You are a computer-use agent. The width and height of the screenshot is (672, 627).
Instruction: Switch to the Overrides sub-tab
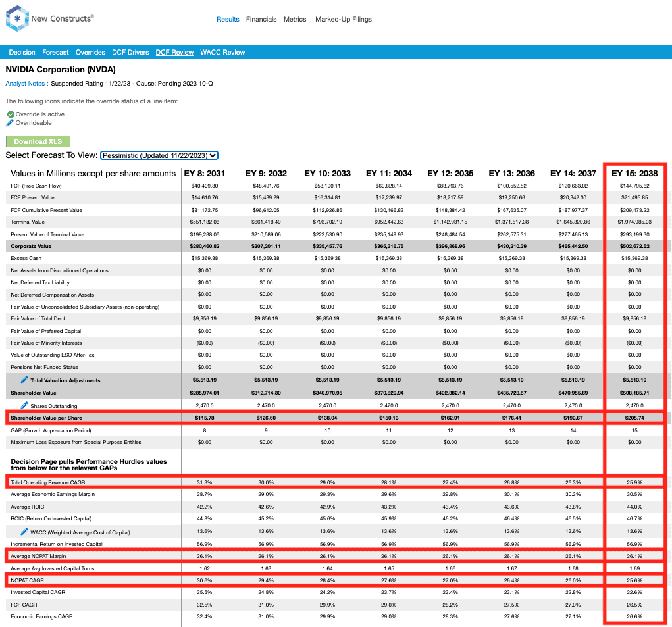click(90, 52)
